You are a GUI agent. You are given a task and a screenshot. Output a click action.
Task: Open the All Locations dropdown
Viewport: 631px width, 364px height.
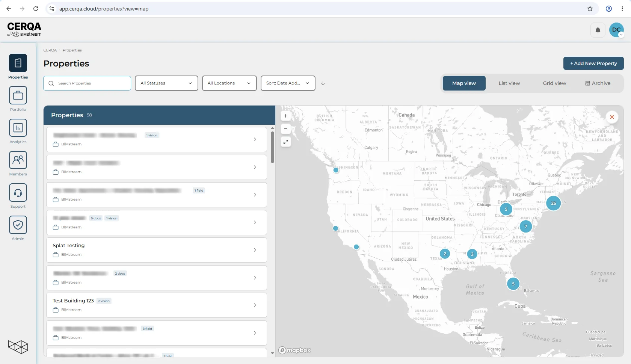click(x=229, y=83)
